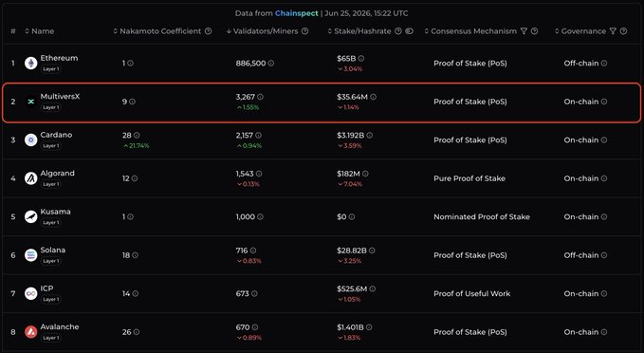Toggle Stake/Hashrate display switch
Screen dimensions: 644x353
[409, 31]
